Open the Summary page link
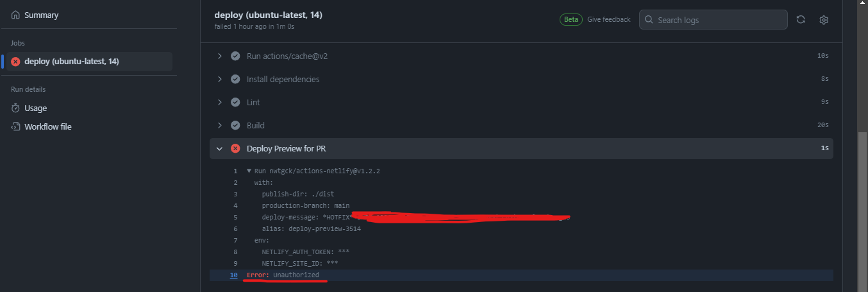 tap(41, 15)
